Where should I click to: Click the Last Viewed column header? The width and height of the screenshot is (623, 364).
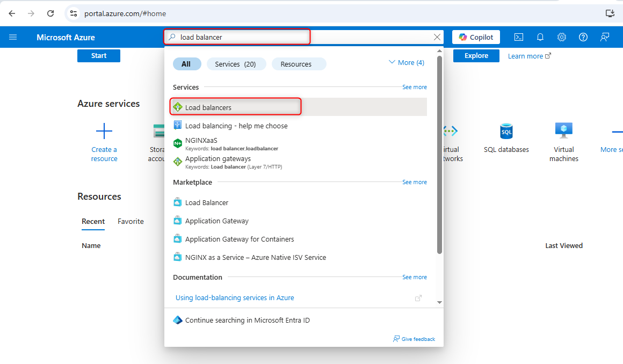(x=564, y=245)
